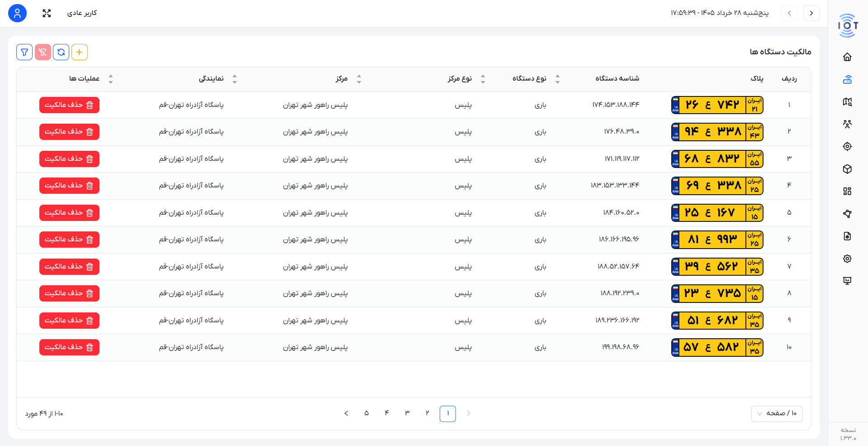Click the شناسه دستگاه column header

point(617,79)
